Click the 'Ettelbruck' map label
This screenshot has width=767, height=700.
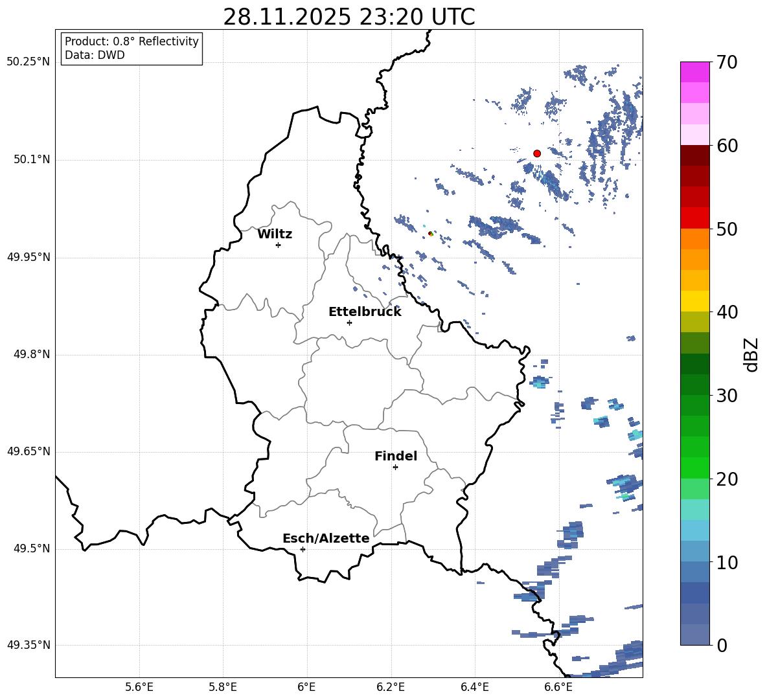click(x=365, y=312)
